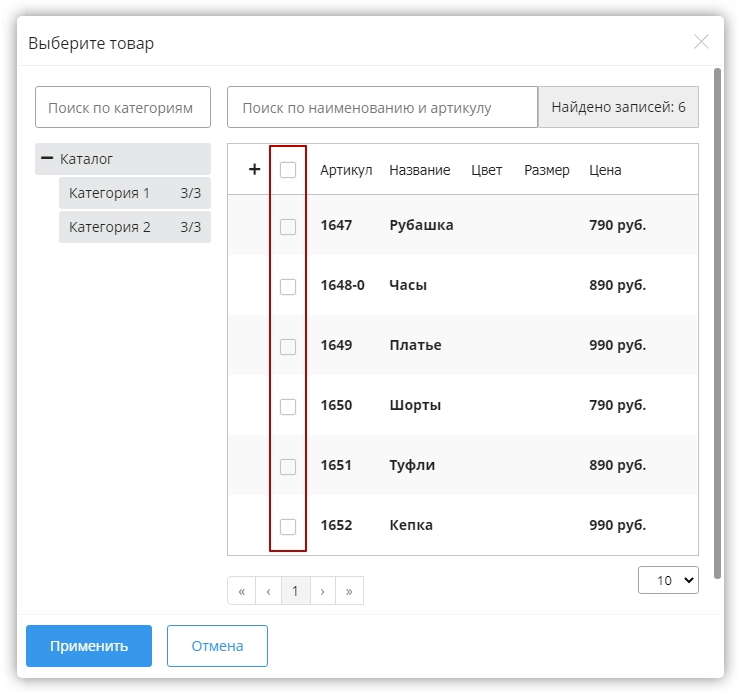Check the box for Рубашка row
The height and width of the screenshot is (692, 740).
coord(288,226)
